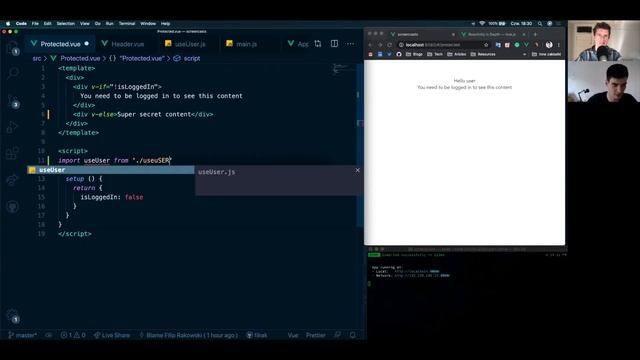This screenshot has width=640, height=360.
Task: Split the editor to the right
Action: [334, 44]
